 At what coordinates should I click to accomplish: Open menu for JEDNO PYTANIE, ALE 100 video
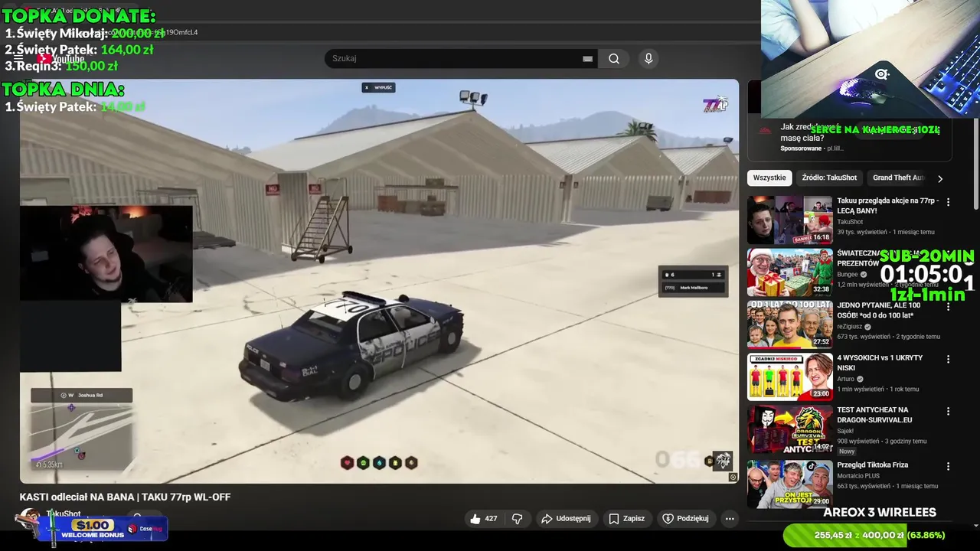[948, 306]
